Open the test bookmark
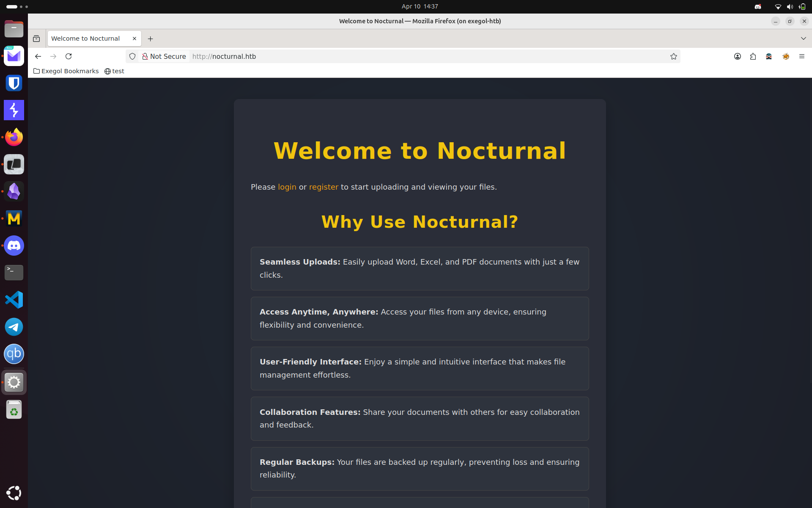 [x=114, y=71]
